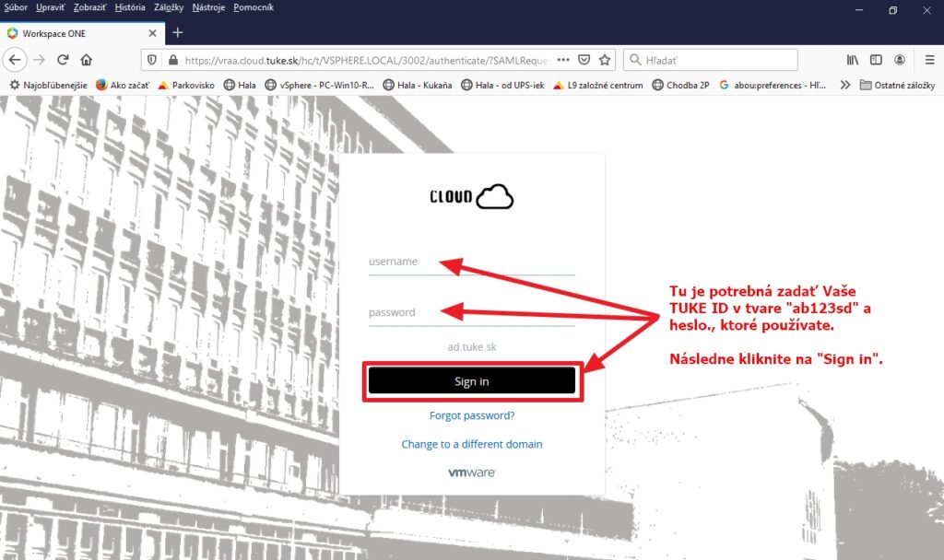The width and height of the screenshot is (944, 560).
Task: Bookmark this page with the star icon
Action: (x=605, y=60)
